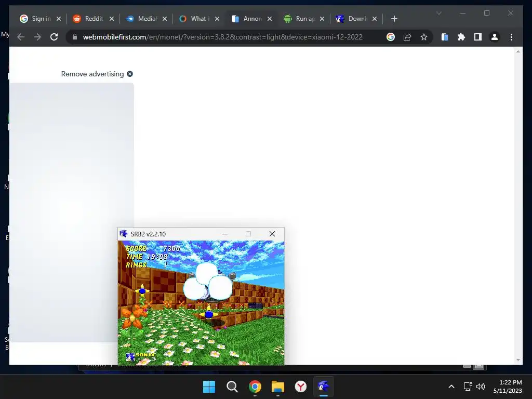
Task: Reload the current page
Action: click(x=54, y=37)
